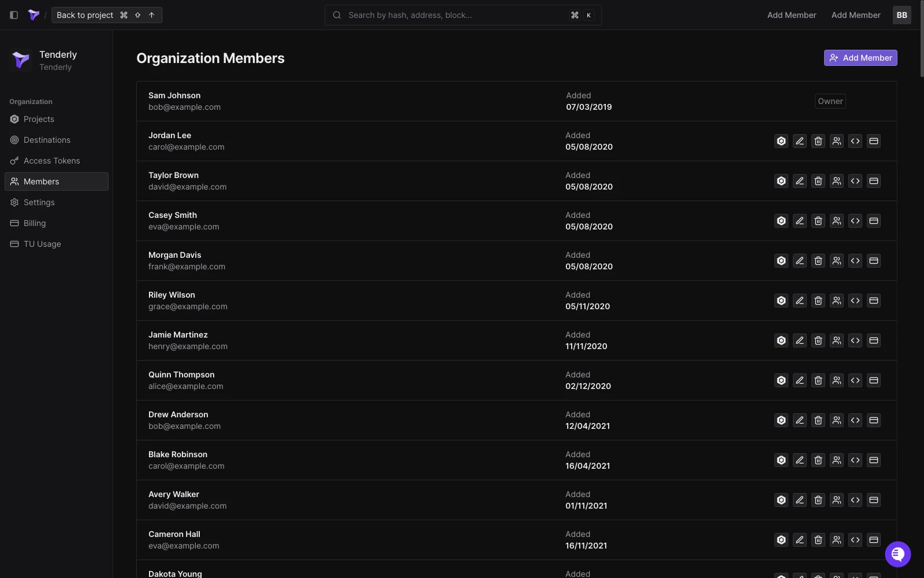Click date 11/11/2020
This screenshot has width=924, height=578.
(586, 346)
